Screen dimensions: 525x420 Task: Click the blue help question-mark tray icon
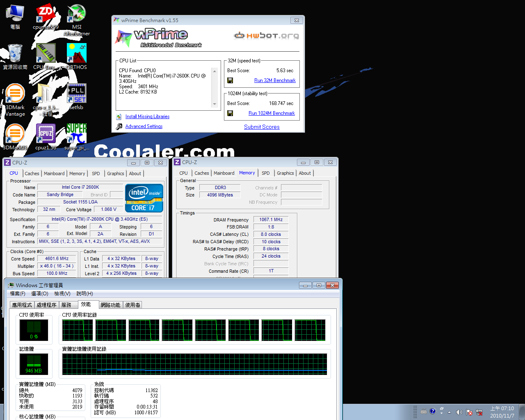point(433,411)
